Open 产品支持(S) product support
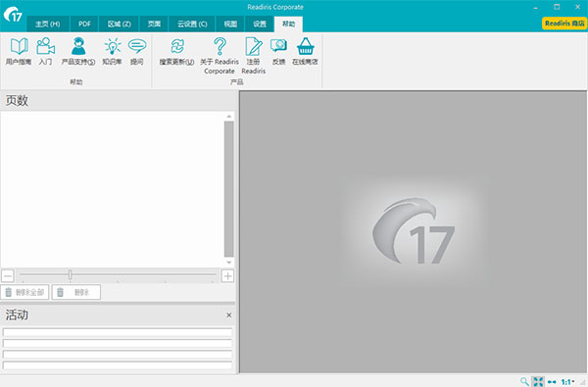This screenshot has height=387, width=588. tap(78, 51)
